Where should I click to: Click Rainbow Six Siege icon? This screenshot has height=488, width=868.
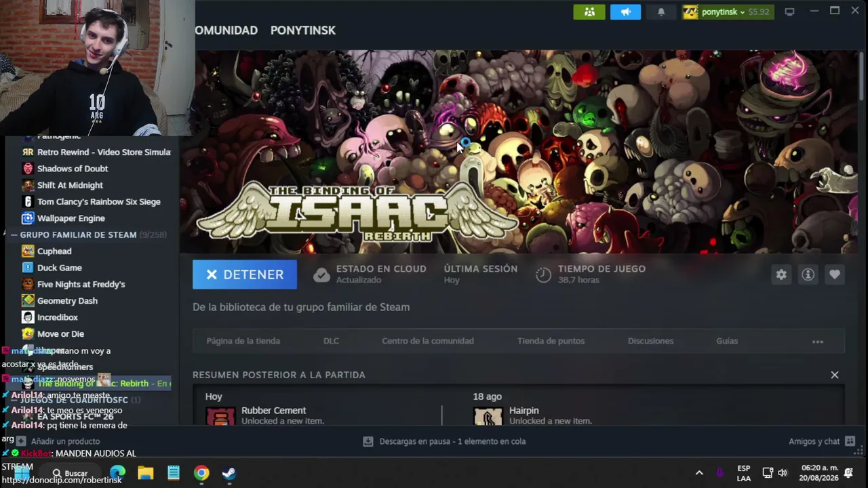point(28,201)
